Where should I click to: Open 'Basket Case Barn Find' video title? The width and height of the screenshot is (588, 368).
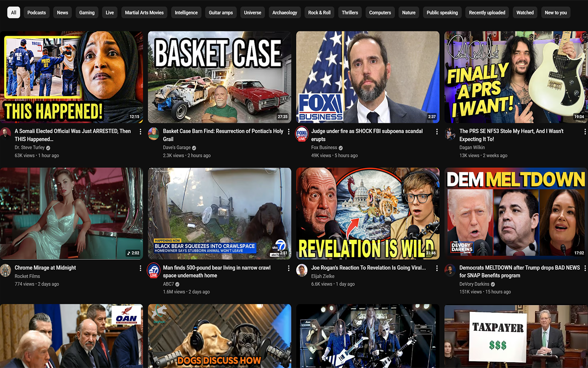click(223, 135)
